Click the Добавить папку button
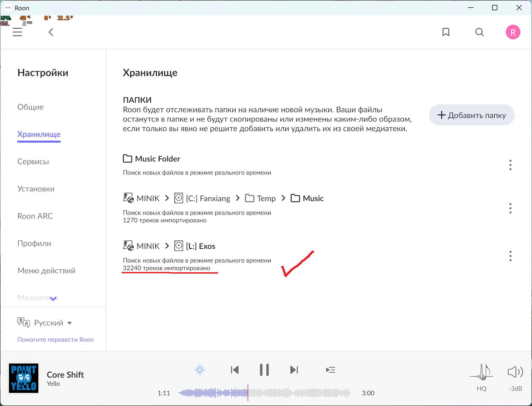Screen dimensions: 532x406 pyautogui.click(x=472, y=115)
